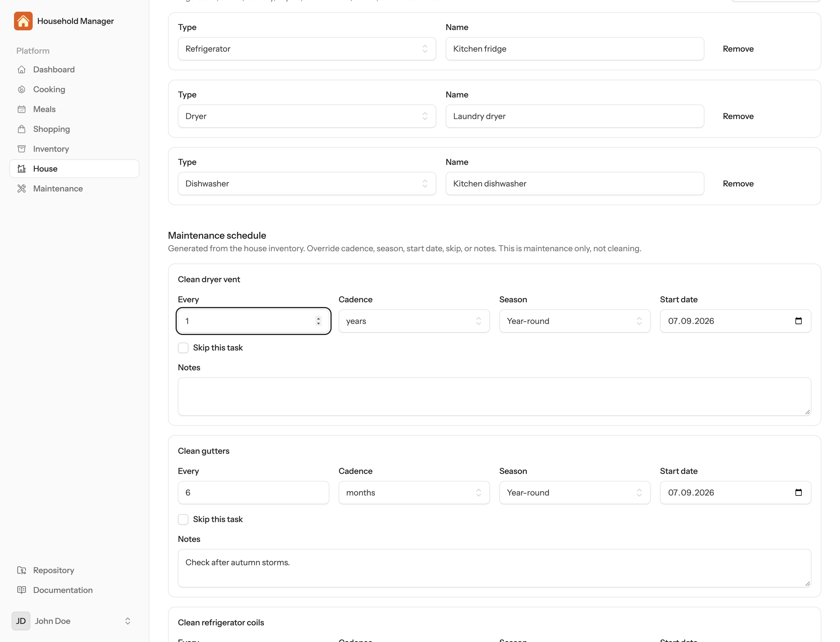The width and height of the screenshot is (840, 642).
Task: Click the stepper arrows in dryer vent Every field
Action: pyautogui.click(x=318, y=321)
